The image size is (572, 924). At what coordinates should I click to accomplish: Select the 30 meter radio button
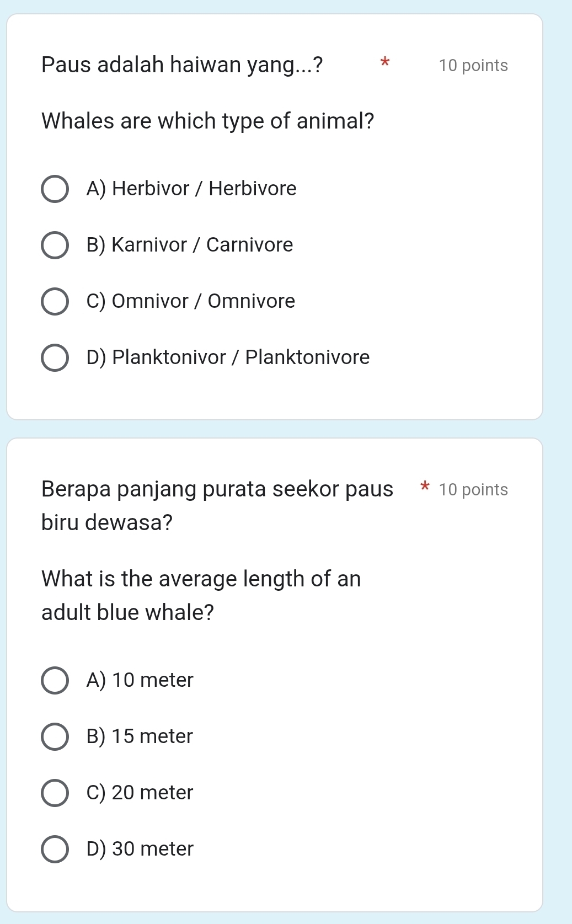click(55, 850)
